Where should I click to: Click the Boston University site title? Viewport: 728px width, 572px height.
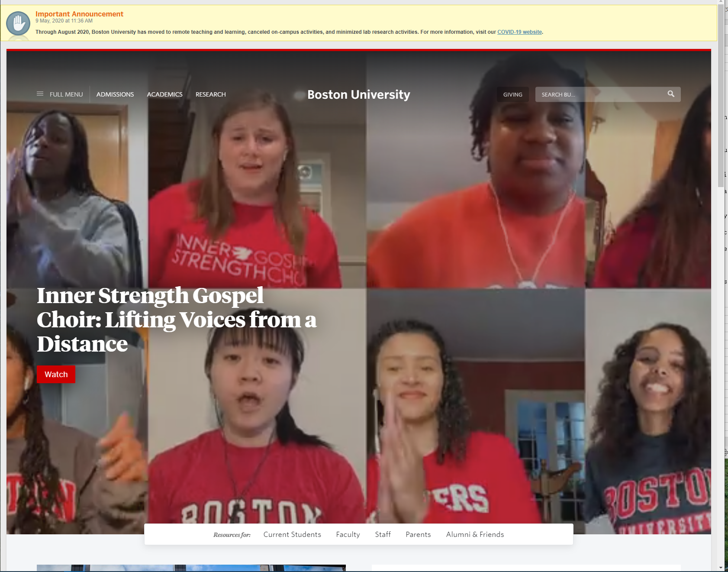pyautogui.click(x=358, y=94)
